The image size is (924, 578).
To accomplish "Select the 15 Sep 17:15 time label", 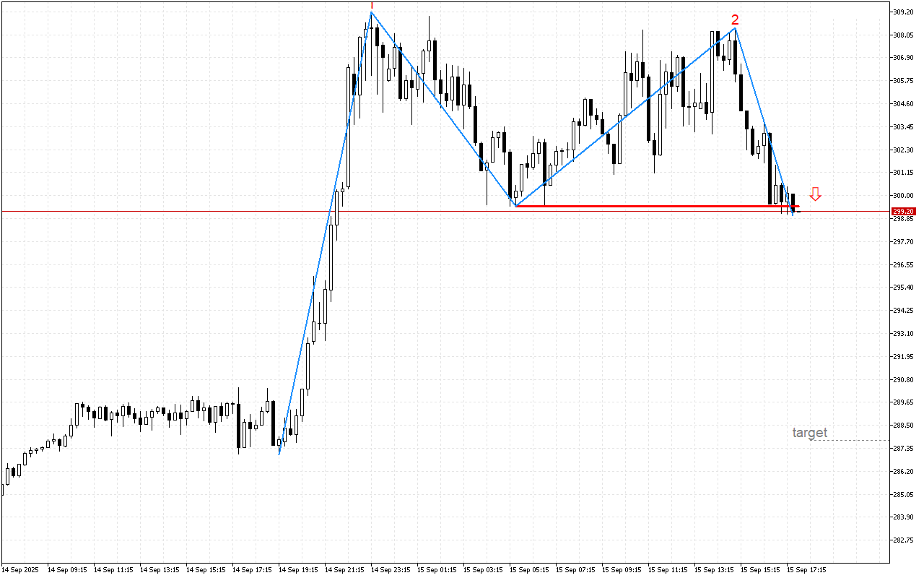I will tap(806, 569).
